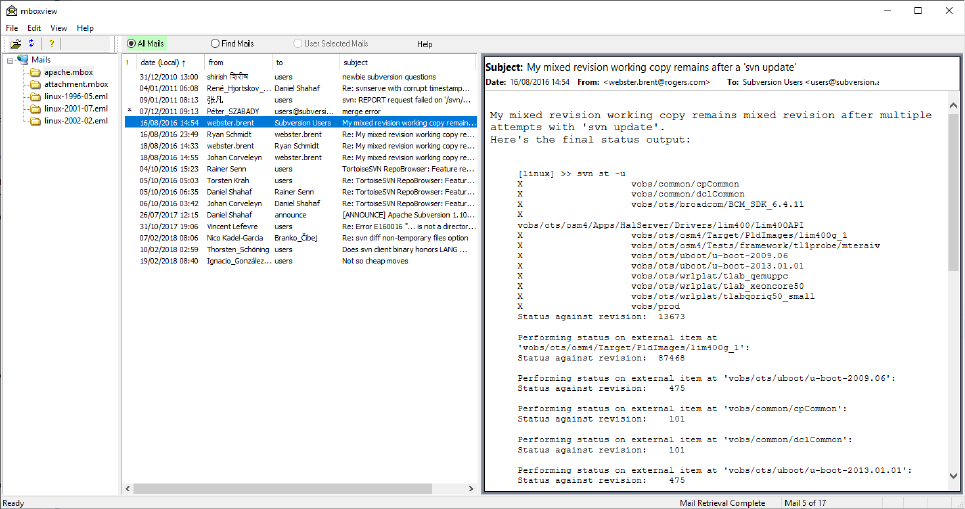The width and height of the screenshot is (965, 509).
Task: Click the open folder toolbar icon
Action: tap(15, 44)
